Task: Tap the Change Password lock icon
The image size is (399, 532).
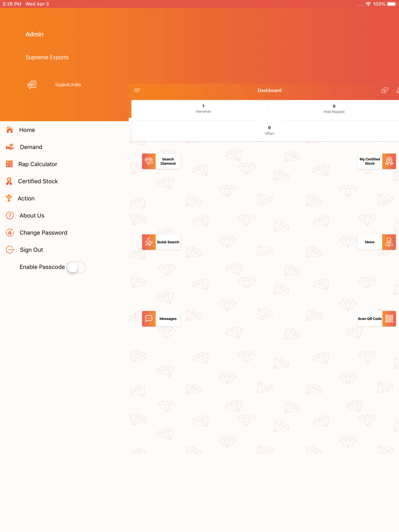Action: 10,233
